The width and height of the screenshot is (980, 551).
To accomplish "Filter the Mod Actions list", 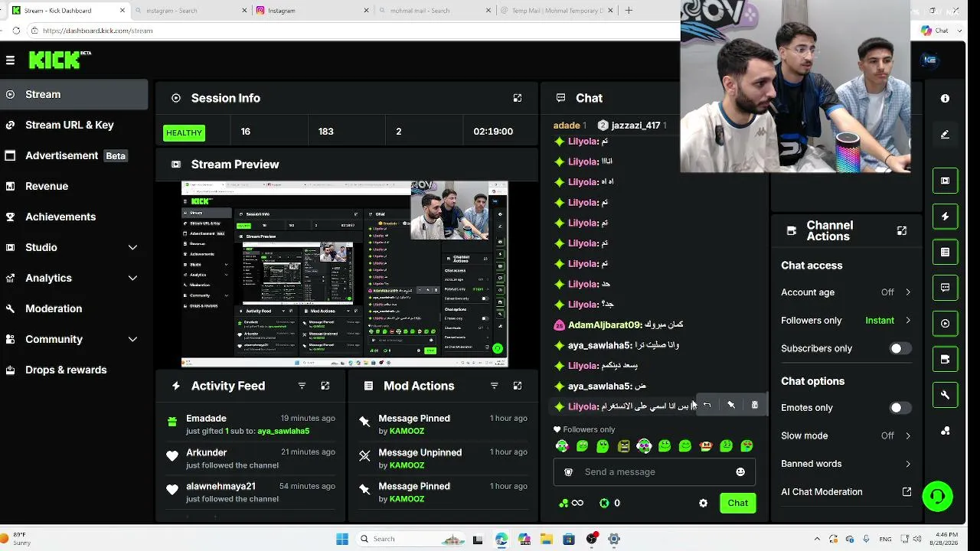I will tap(494, 386).
